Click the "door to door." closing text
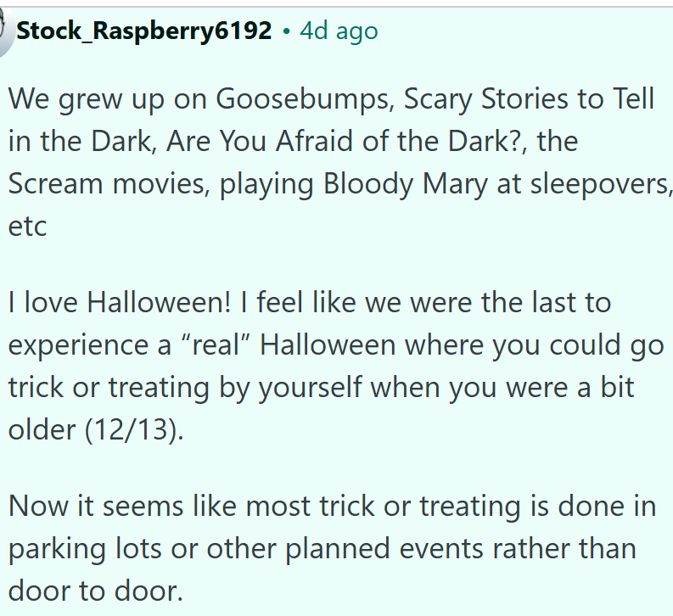 (95, 590)
